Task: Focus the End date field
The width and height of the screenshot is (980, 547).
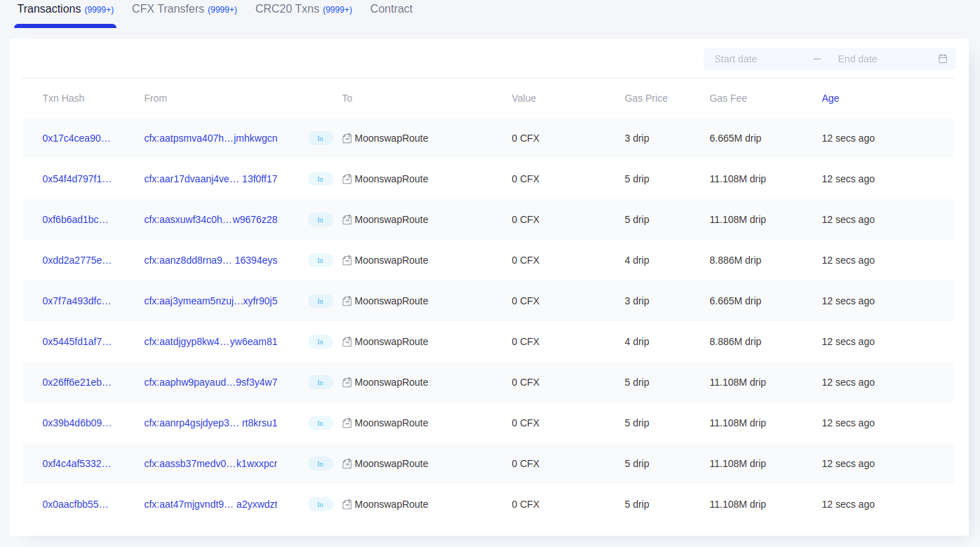Action: click(x=881, y=59)
